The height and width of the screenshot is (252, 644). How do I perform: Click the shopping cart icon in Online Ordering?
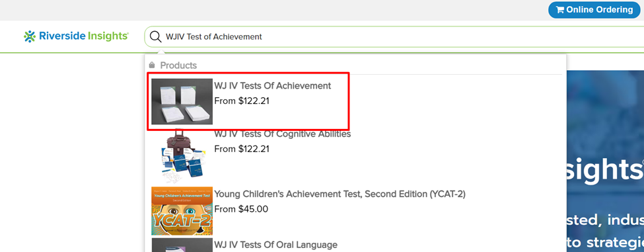pos(560,9)
